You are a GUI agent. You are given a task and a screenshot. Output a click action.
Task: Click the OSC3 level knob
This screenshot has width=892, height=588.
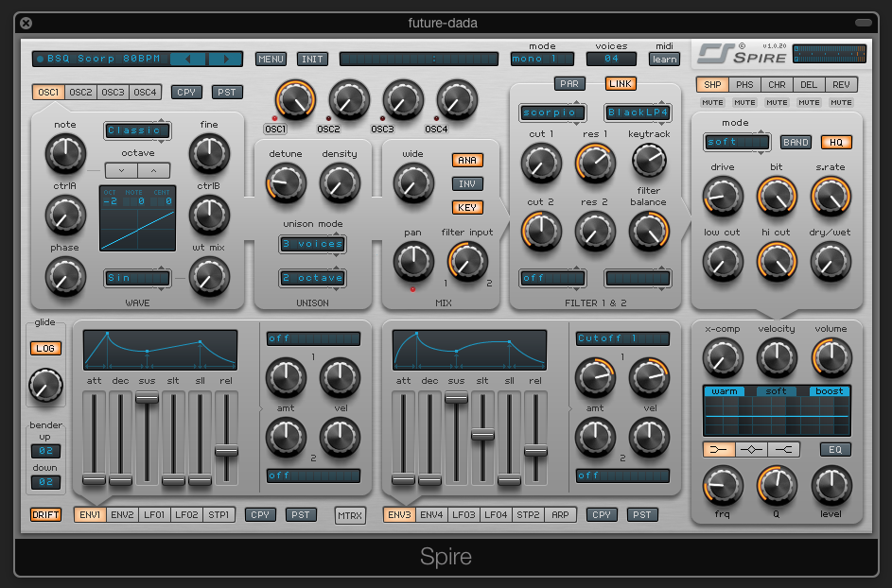[x=403, y=99]
